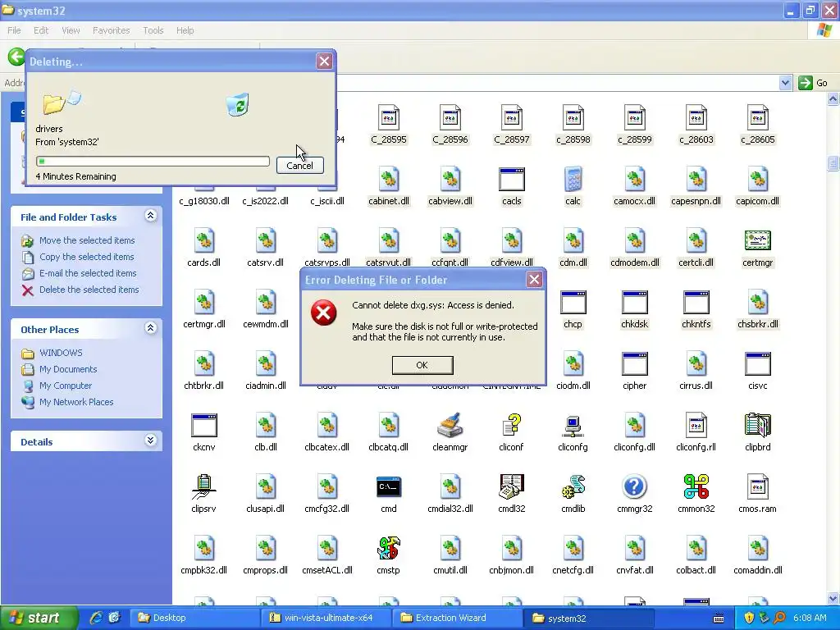Open the address bar dropdown arrow
The image size is (840, 630).
(785, 83)
